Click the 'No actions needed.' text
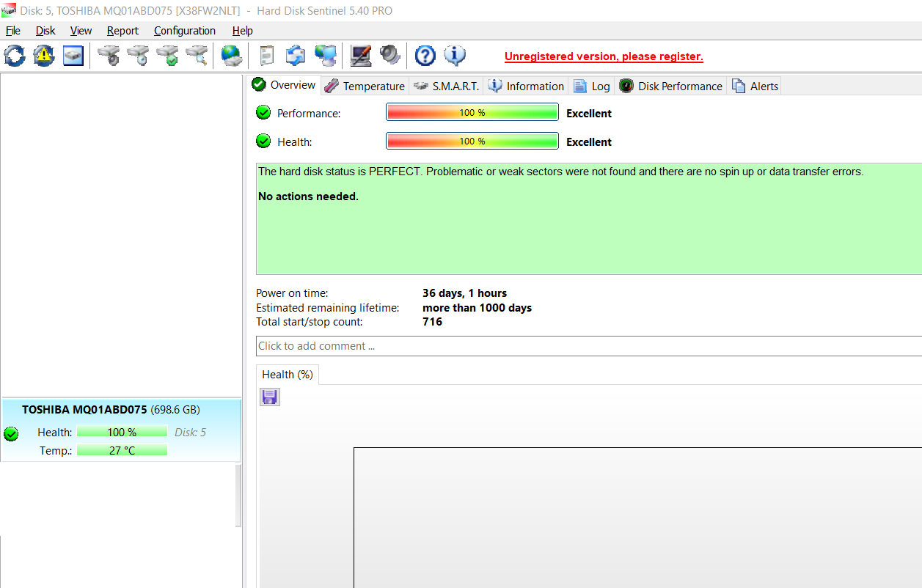922x588 pixels. (x=308, y=196)
